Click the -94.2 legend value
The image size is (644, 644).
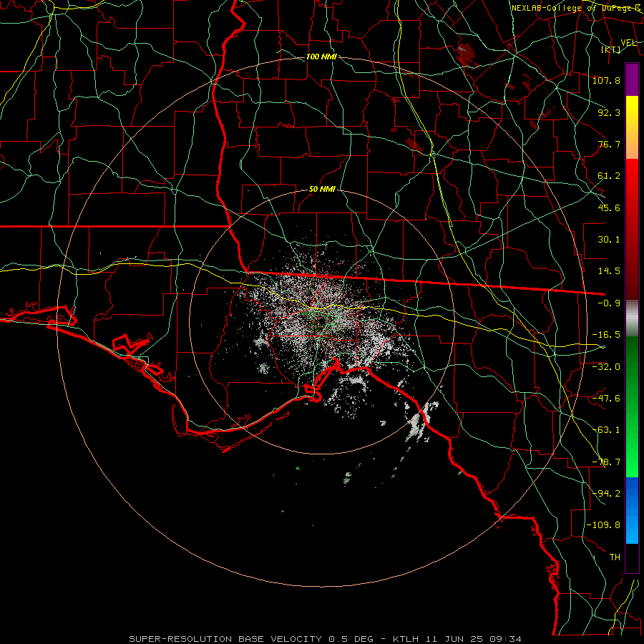(606, 493)
